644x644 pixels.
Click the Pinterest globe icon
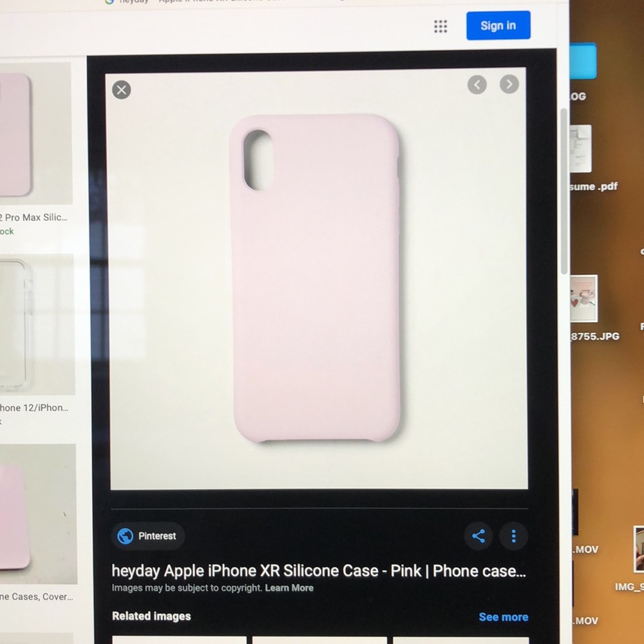click(124, 536)
